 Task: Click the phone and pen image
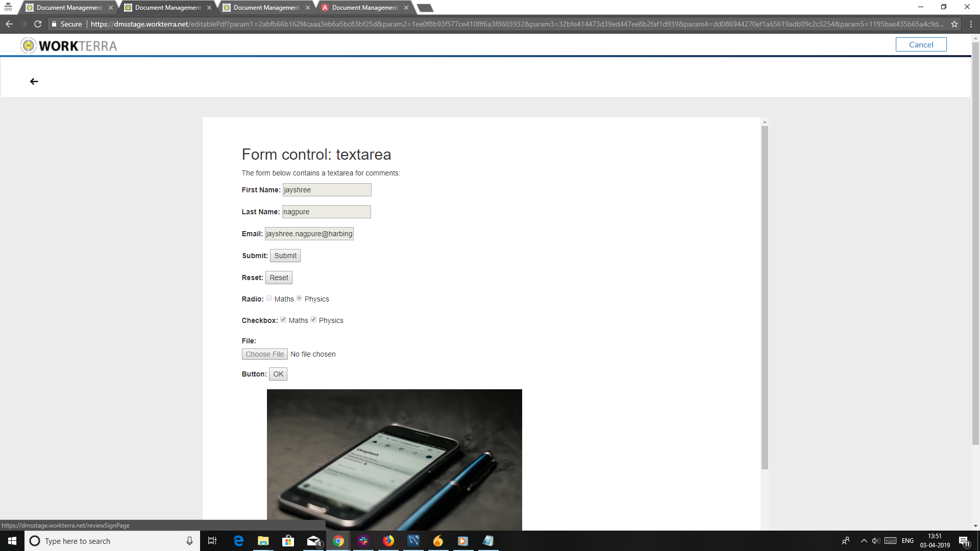point(395,460)
